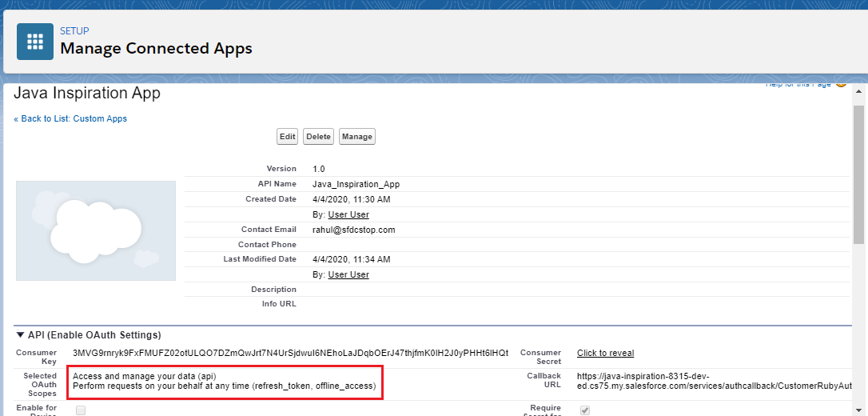
Task: Open the Manage button
Action: tap(357, 136)
